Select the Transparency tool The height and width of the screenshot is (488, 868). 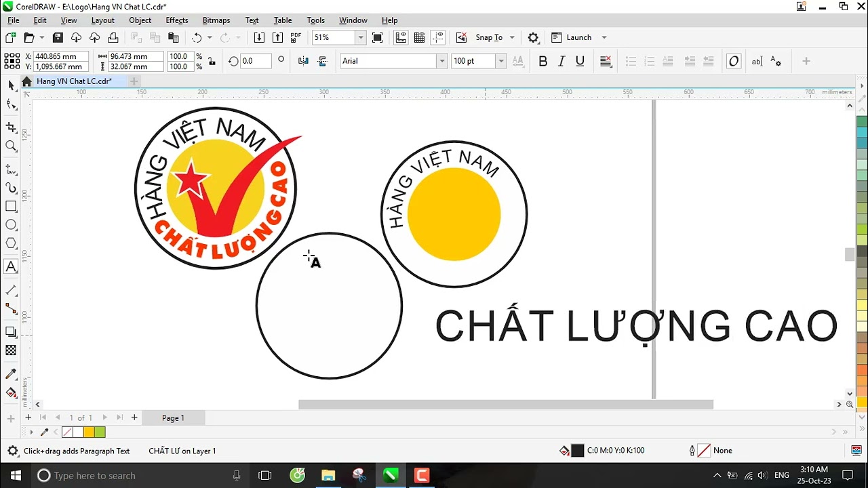[x=11, y=350]
